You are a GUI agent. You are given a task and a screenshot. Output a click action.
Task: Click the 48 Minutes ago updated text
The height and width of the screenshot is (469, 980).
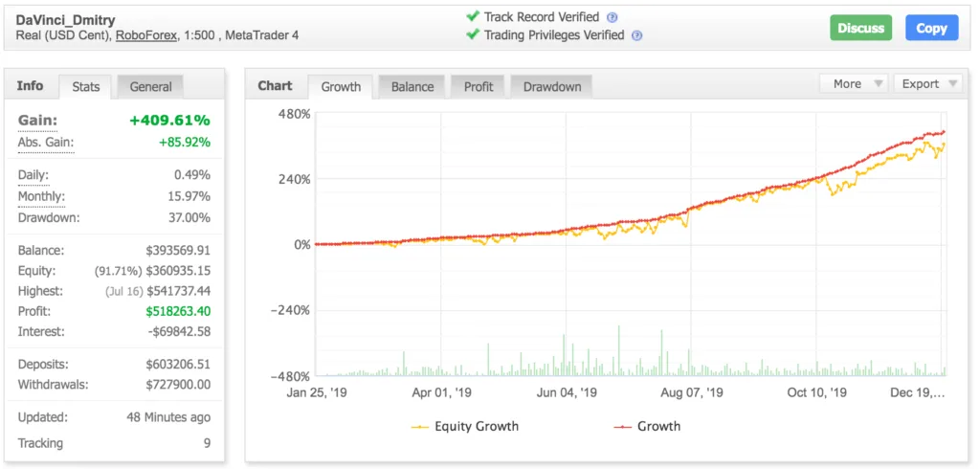click(x=168, y=417)
